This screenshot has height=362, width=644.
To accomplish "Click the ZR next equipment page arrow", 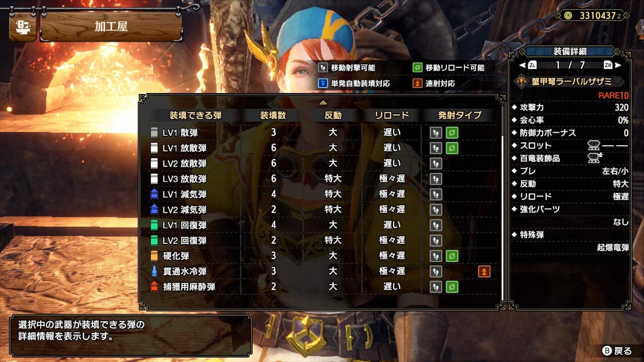I will click(613, 65).
